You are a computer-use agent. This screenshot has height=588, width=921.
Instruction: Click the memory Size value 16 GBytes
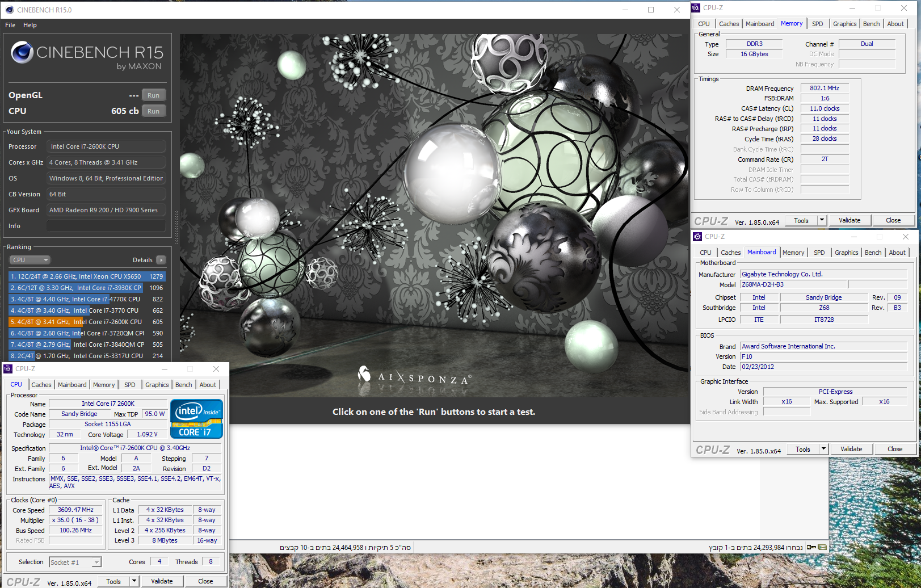pyautogui.click(x=754, y=54)
